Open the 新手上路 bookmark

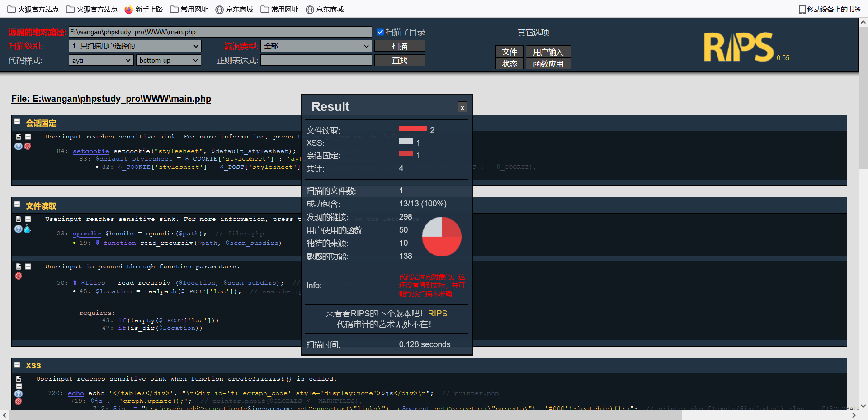tap(144, 9)
